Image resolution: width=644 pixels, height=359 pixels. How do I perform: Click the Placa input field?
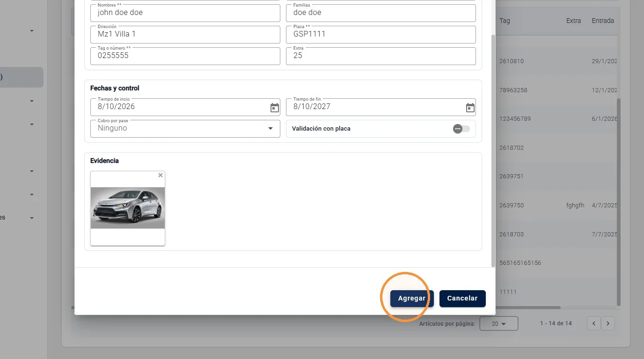point(381,34)
